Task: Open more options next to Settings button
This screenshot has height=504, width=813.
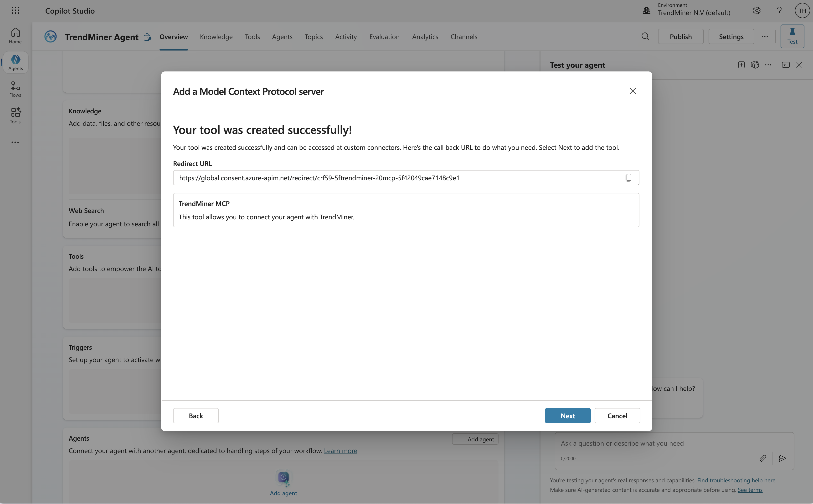Action: (765, 36)
